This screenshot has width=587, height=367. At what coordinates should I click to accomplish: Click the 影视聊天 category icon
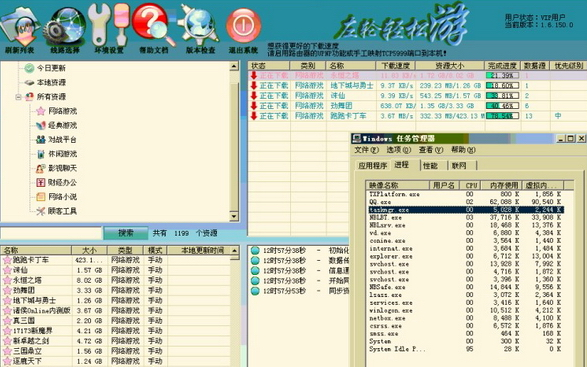41,168
